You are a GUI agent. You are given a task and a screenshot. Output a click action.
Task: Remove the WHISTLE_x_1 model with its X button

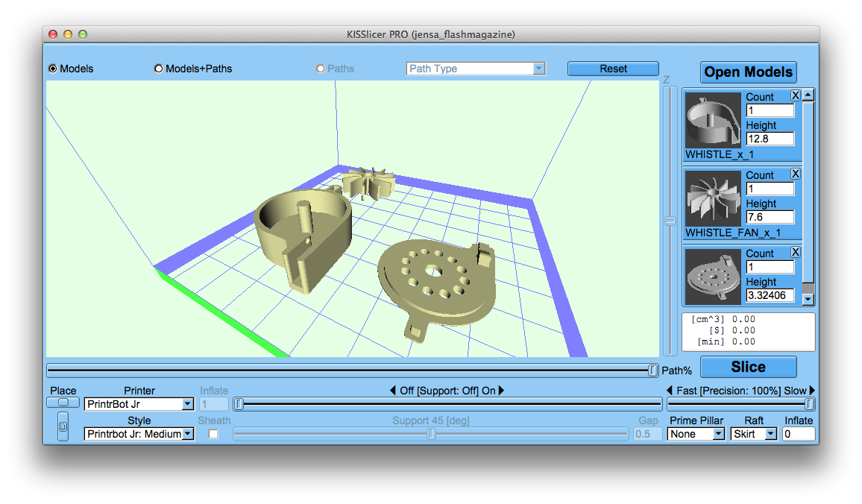click(796, 95)
